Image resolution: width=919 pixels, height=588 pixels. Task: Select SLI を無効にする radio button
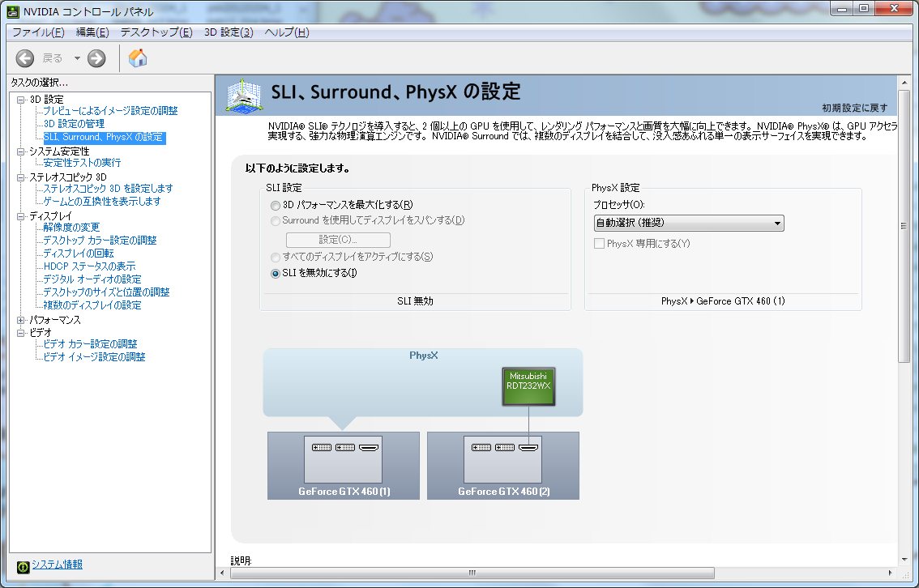(276, 274)
